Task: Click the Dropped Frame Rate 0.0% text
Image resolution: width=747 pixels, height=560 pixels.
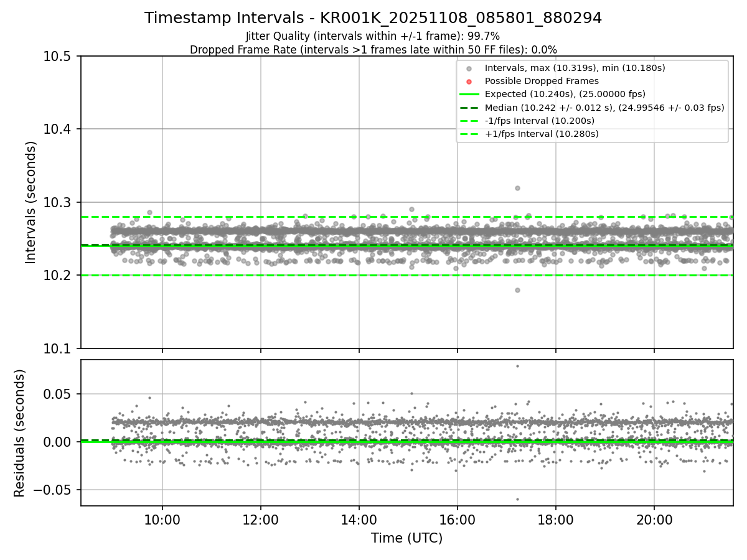Action: point(373,49)
